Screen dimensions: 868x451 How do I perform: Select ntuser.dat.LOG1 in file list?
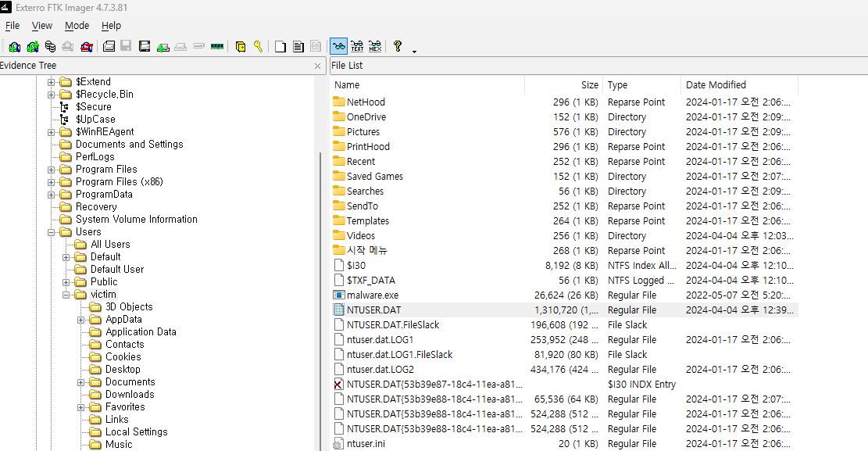coord(564,340)
